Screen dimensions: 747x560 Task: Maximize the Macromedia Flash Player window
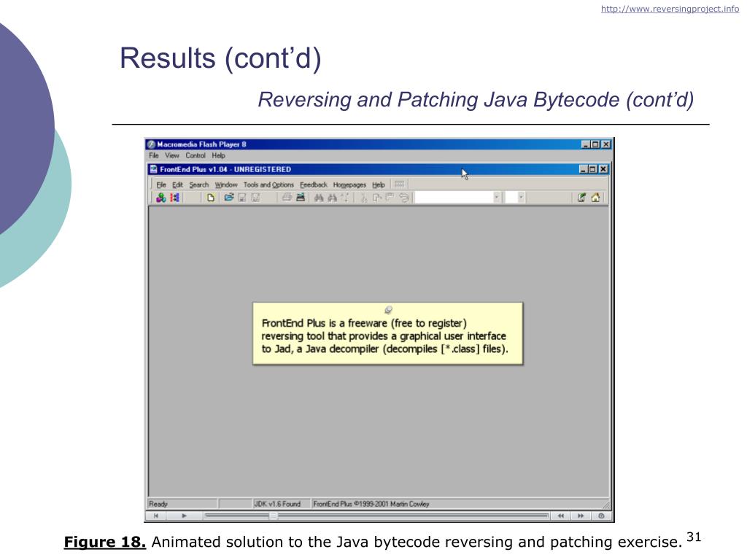[x=595, y=144]
